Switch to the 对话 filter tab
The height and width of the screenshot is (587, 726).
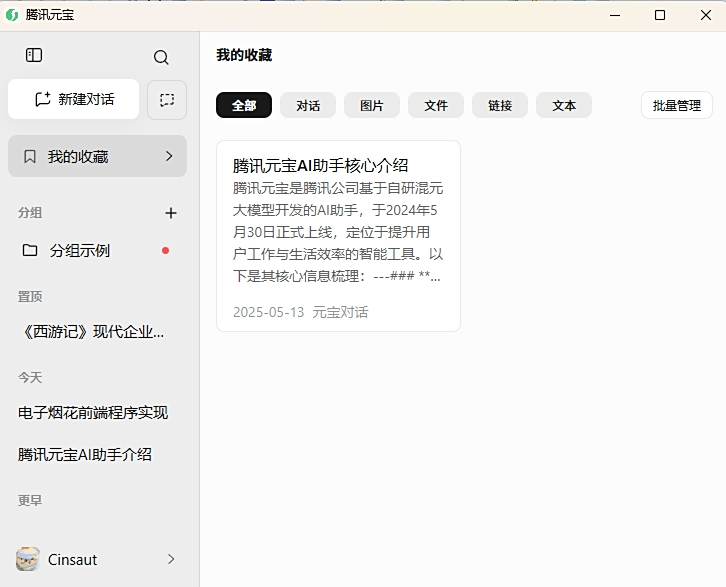coord(308,105)
